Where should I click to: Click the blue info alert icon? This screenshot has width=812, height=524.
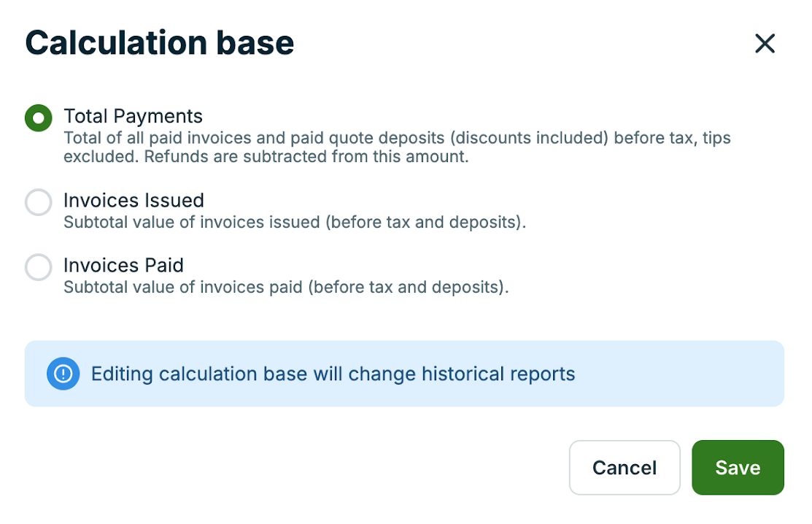63,374
